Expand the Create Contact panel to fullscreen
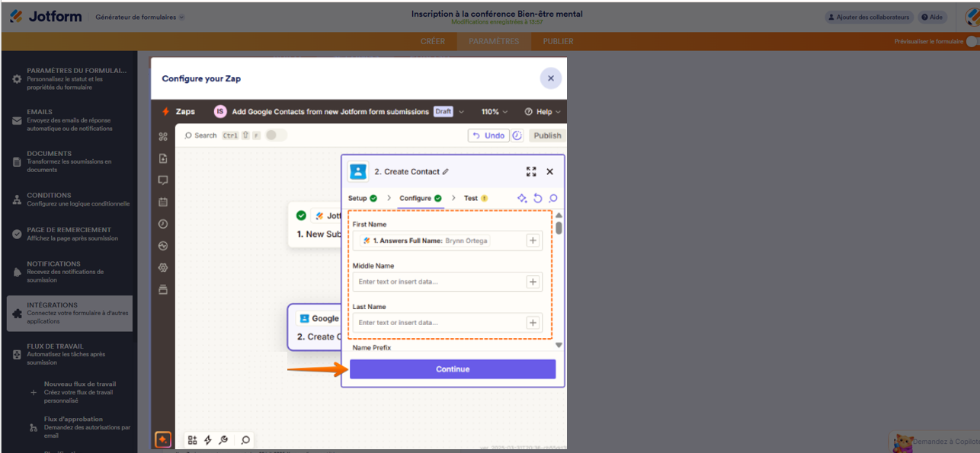The width and height of the screenshot is (980, 453). pyautogui.click(x=531, y=172)
